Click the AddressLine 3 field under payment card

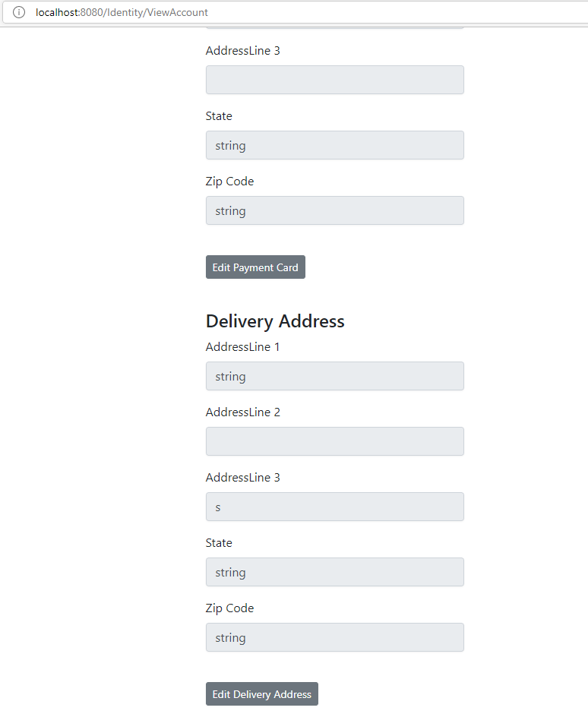point(334,80)
